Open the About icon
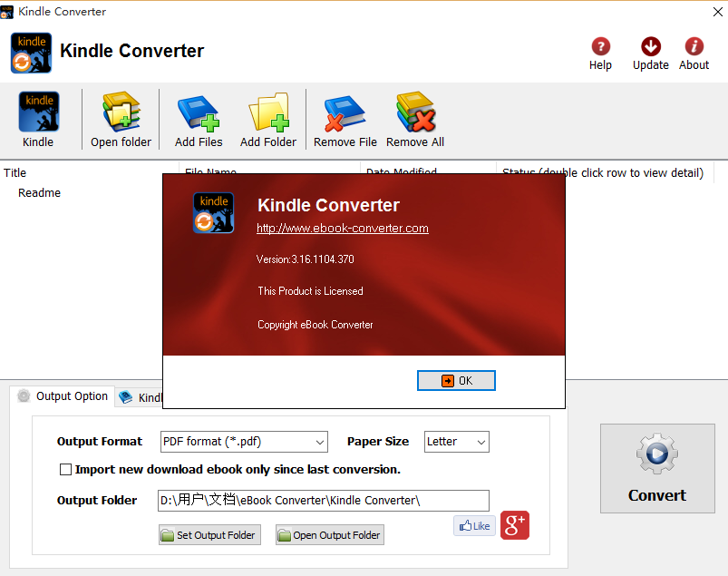The image size is (728, 576). click(694, 47)
